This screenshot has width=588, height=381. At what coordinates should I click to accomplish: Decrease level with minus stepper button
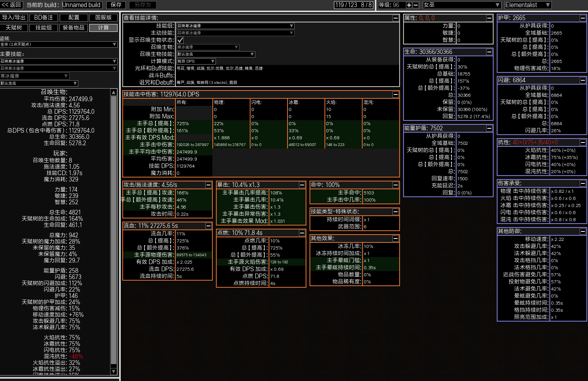[x=415, y=5]
